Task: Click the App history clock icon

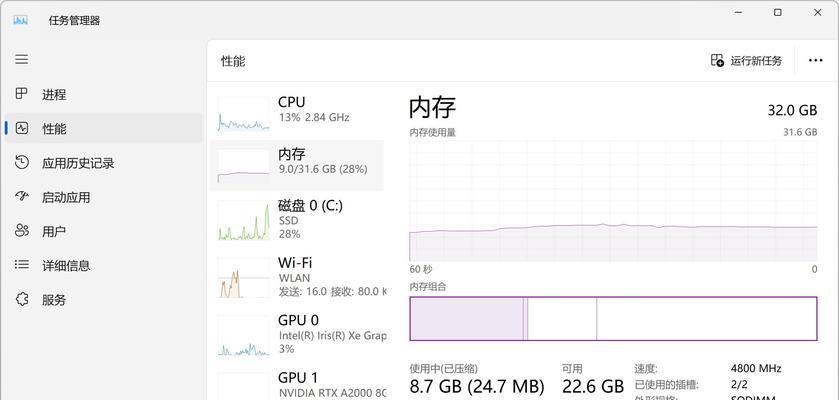Action: 21,163
